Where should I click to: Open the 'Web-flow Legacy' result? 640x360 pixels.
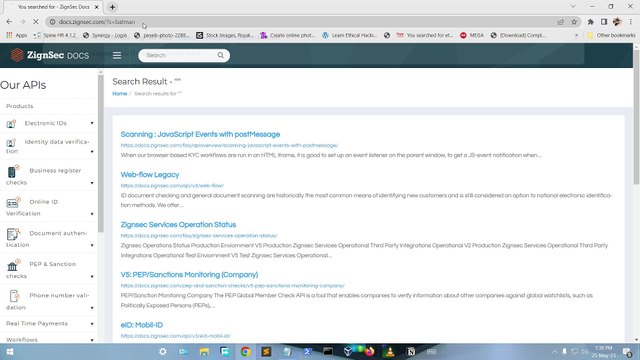pos(150,174)
